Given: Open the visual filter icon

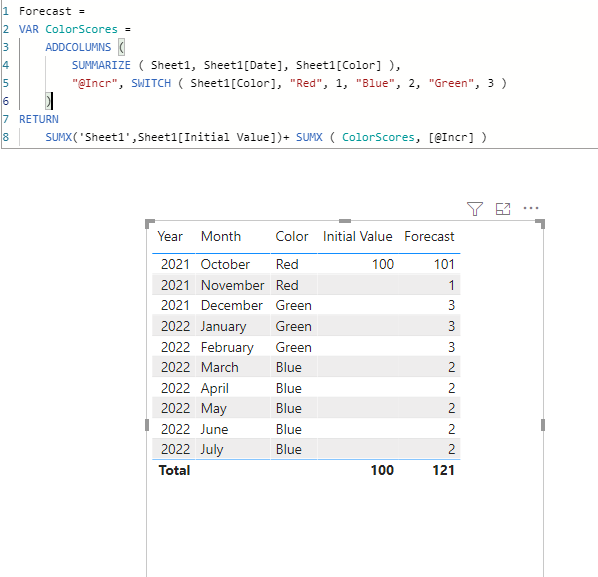Looking at the screenshot, I should coord(474,209).
